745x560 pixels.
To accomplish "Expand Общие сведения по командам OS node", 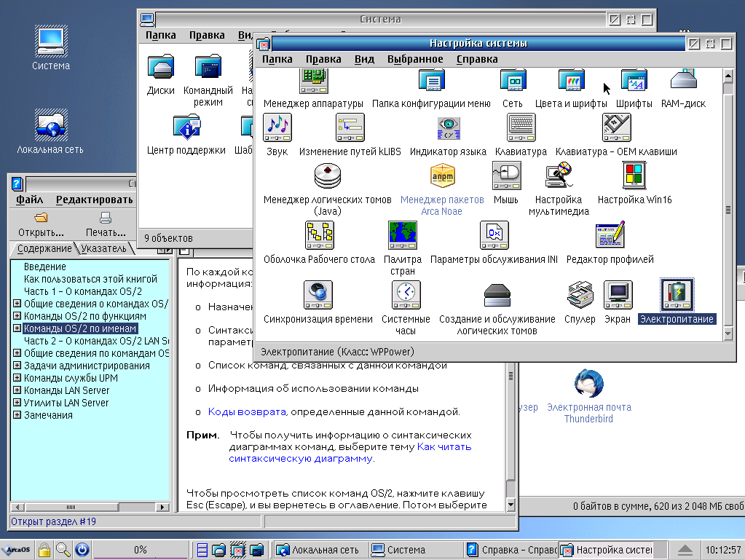I will coord(17,353).
